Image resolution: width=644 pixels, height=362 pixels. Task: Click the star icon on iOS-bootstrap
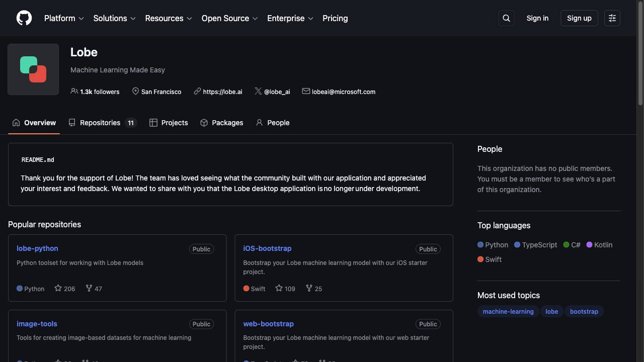coord(279,288)
